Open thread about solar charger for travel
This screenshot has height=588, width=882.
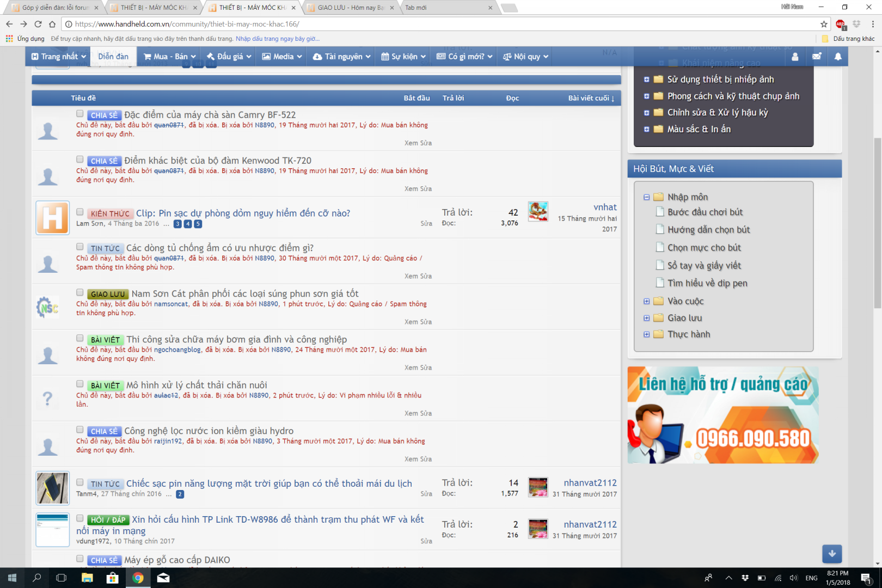pyautogui.click(x=269, y=483)
